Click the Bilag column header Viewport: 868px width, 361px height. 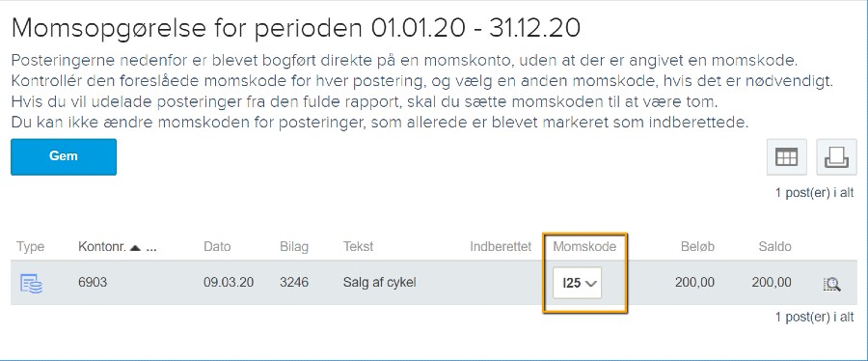coord(294,247)
